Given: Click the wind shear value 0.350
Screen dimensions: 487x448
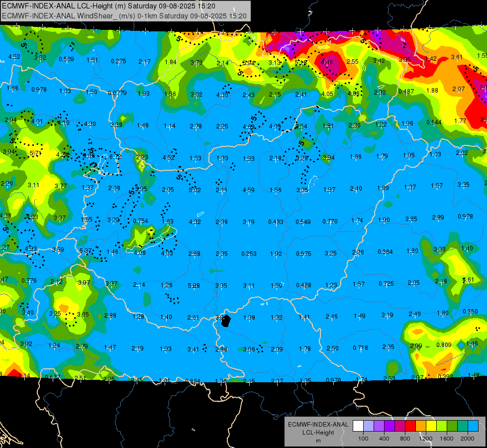Looking at the screenshot, I should click(x=470, y=311).
